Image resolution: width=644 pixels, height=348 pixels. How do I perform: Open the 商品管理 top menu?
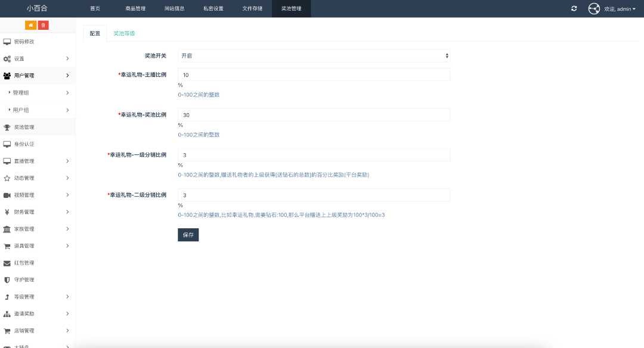135,8
